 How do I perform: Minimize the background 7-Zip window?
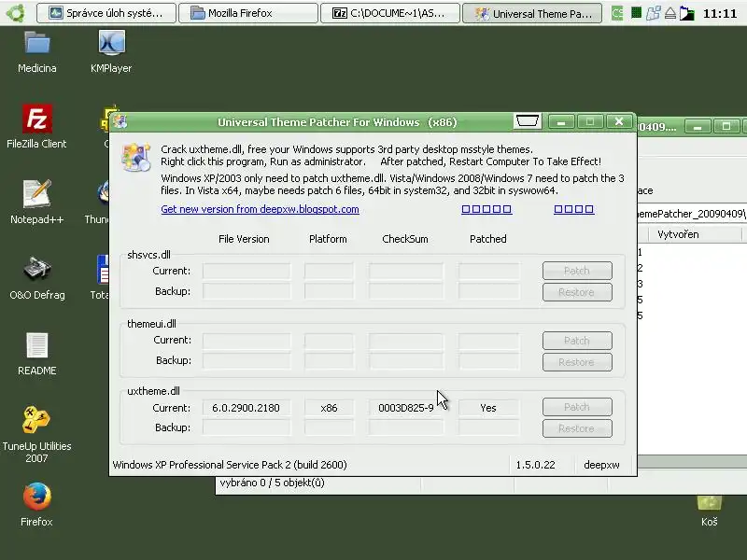pyautogui.click(x=698, y=127)
